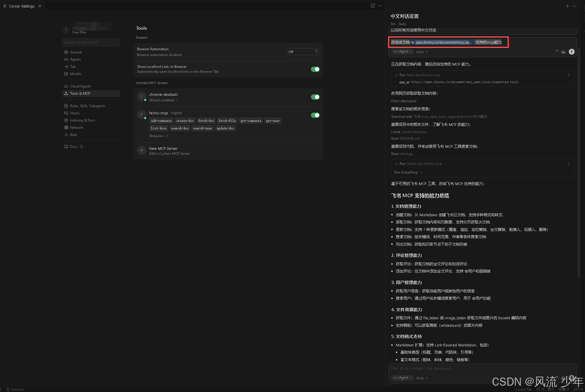Open Tools & MCP settings section
The image size is (585, 392).
tap(80, 94)
